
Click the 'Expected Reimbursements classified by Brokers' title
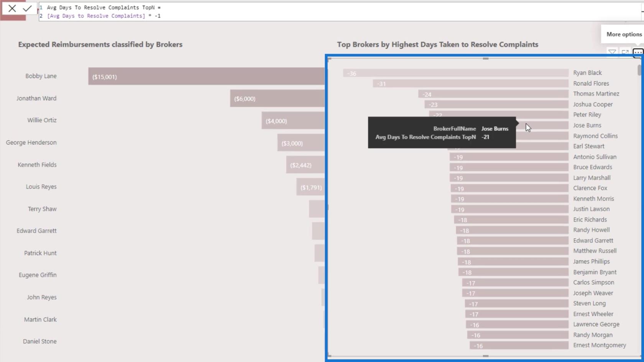click(100, 44)
